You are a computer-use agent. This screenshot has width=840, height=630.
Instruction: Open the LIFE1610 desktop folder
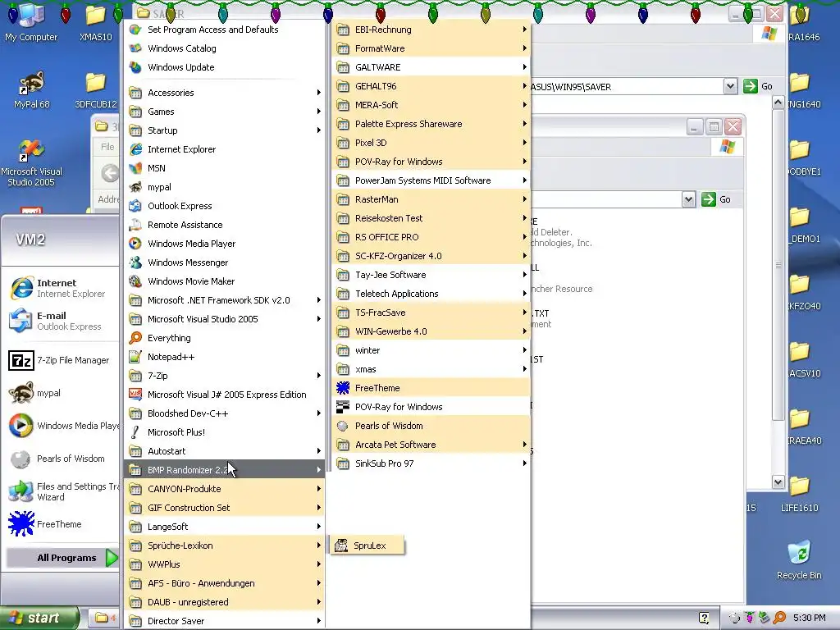point(799,493)
